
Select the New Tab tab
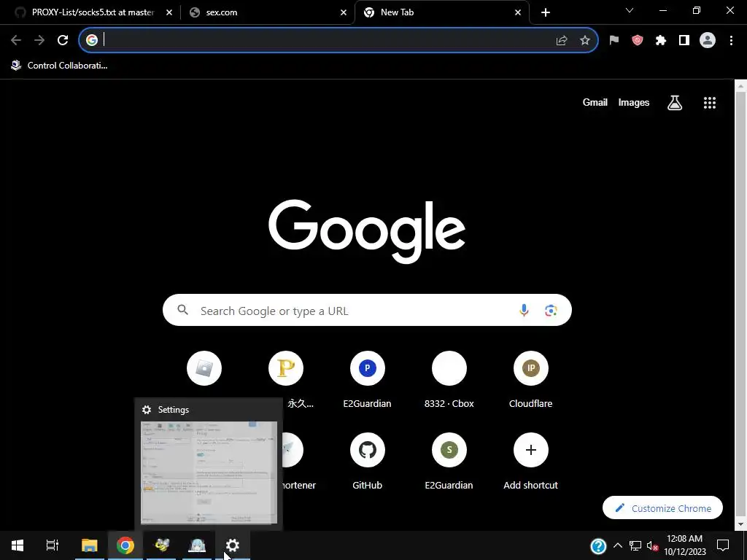441,12
